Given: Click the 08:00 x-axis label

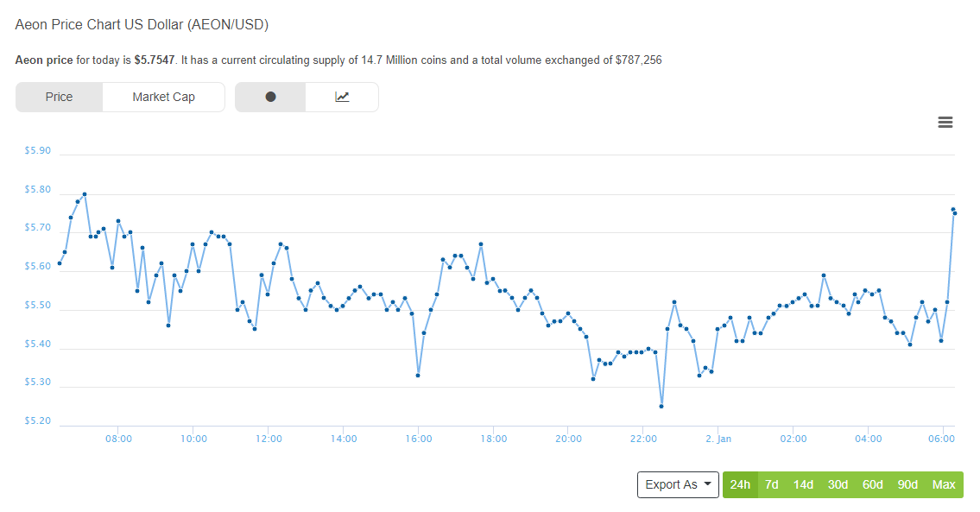Looking at the screenshot, I should 119,439.
